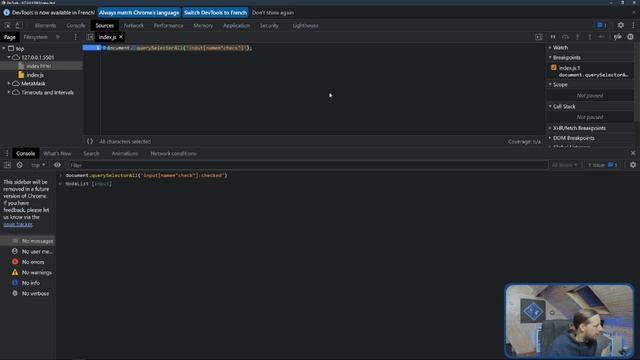Click the step icon in debugger toolbar
Image resolution: width=640 pixels, height=360 pixels.
pos(602,37)
